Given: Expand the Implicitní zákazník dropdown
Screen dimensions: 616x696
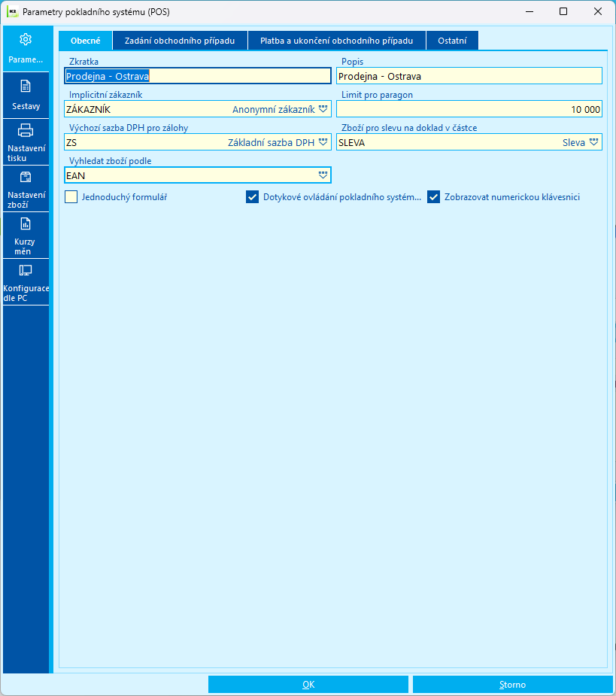Looking at the screenshot, I should [323, 109].
